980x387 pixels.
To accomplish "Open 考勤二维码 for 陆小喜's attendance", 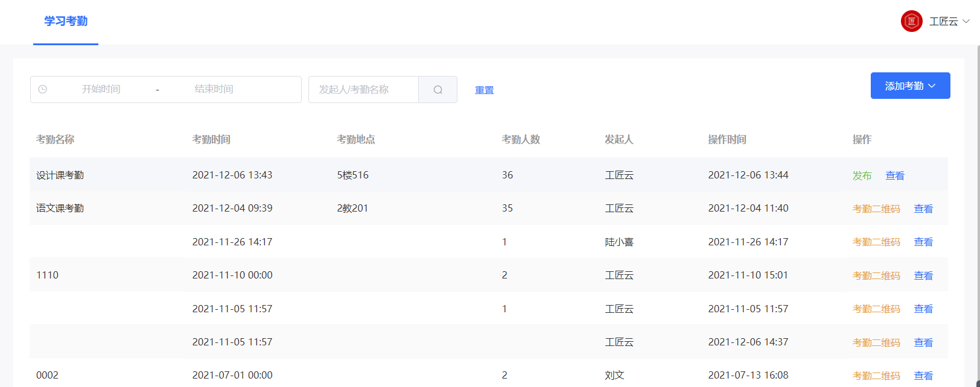I will (x=876, y=242).
